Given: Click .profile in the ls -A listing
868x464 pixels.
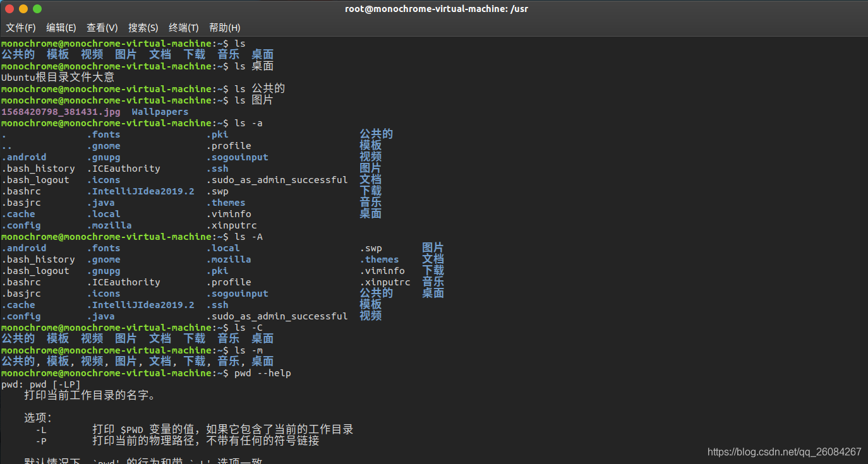Looking at the screenshot, I should point(229,282).
